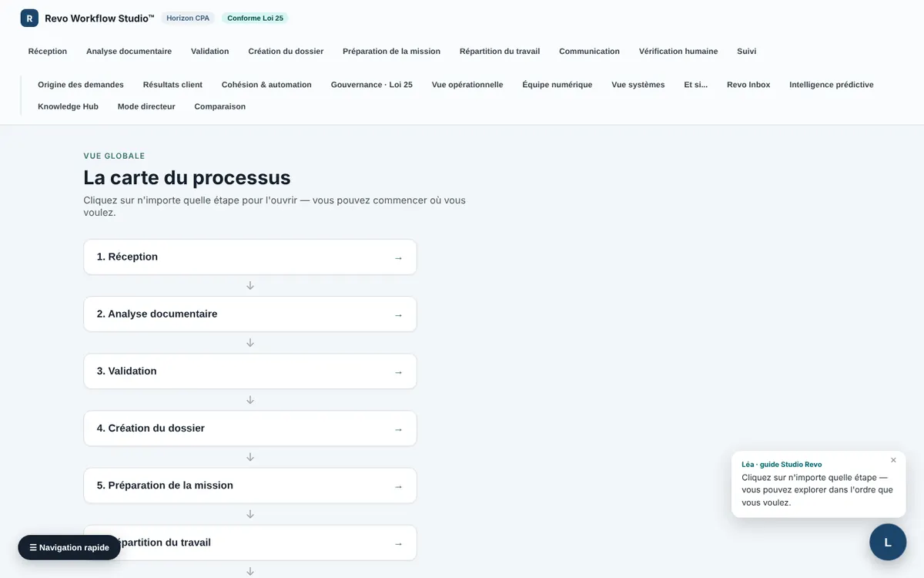Select Intelligence prédictive item
Screen dimensions: 924x578
point(831,85)
